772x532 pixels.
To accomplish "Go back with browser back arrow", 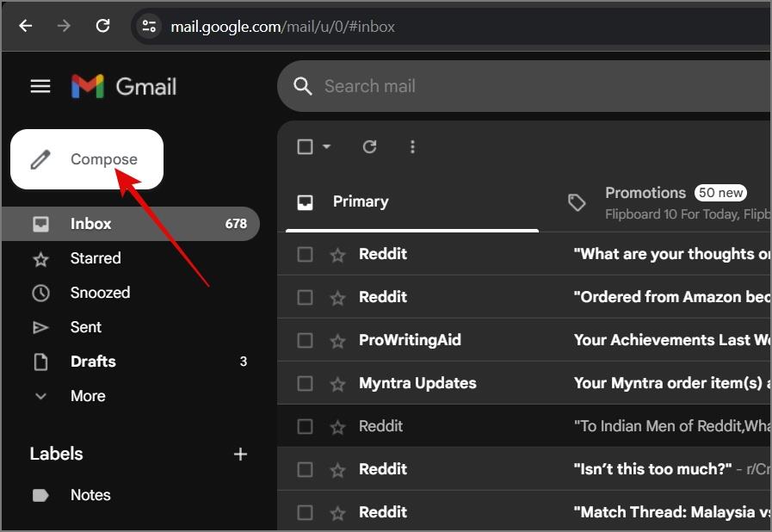I will (26, 26).
